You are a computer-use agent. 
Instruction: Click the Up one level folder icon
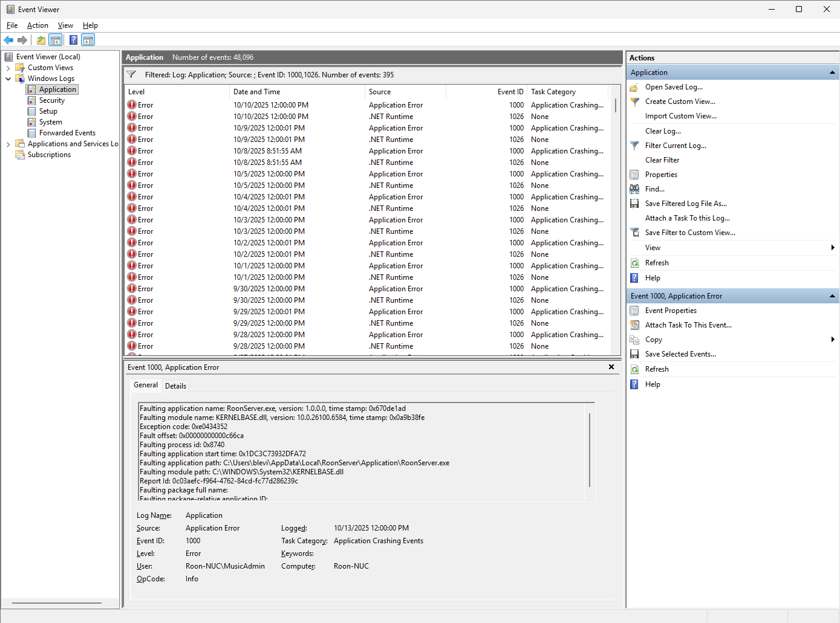(x=41, y=40)
